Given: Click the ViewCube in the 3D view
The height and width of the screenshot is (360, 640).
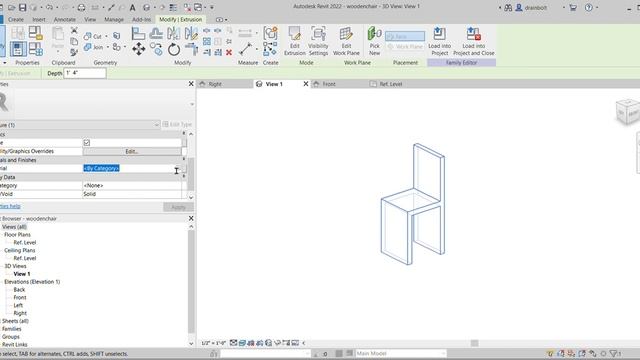Looking at the screenshot, I should (627, 112).
